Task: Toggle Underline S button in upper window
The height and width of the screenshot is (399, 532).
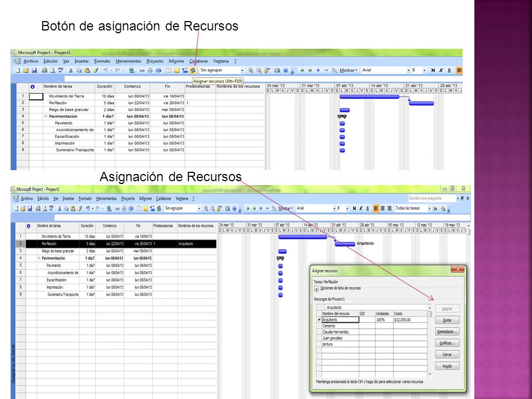Action: pos(449,70)
